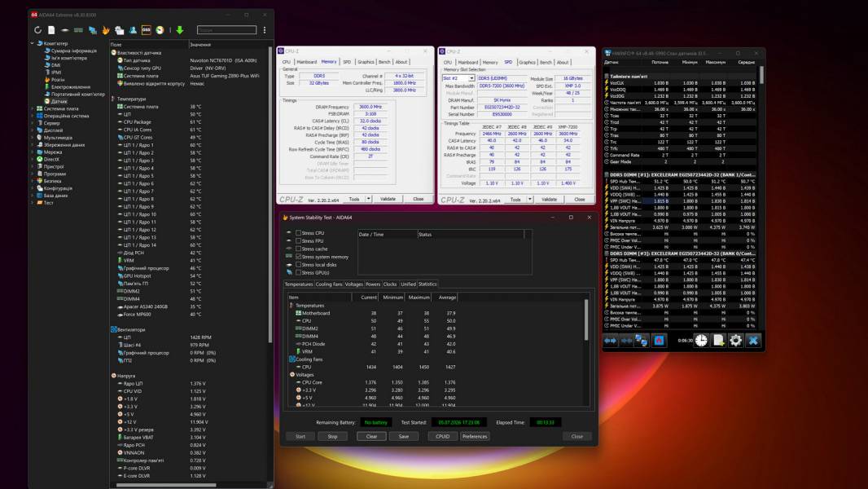This screenshot has height=489, width=868.
Task: Click Validate in CPU-Z Memory window
Action: (388, 199)
